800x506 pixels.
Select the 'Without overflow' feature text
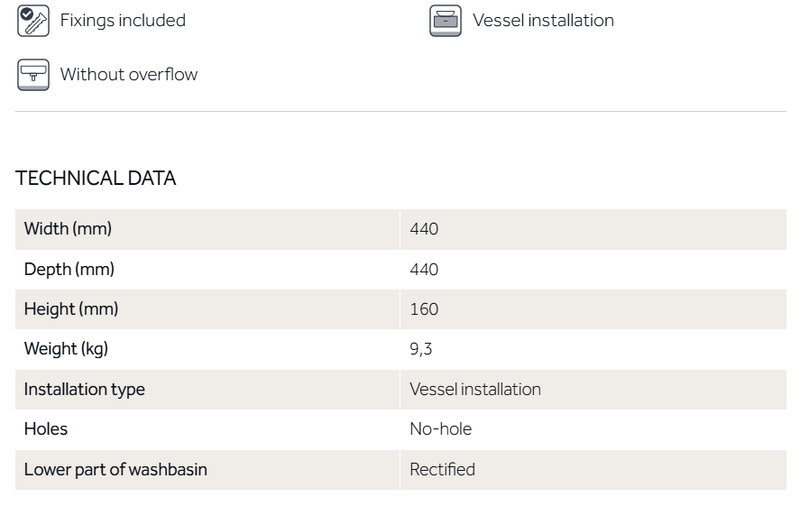128,74
